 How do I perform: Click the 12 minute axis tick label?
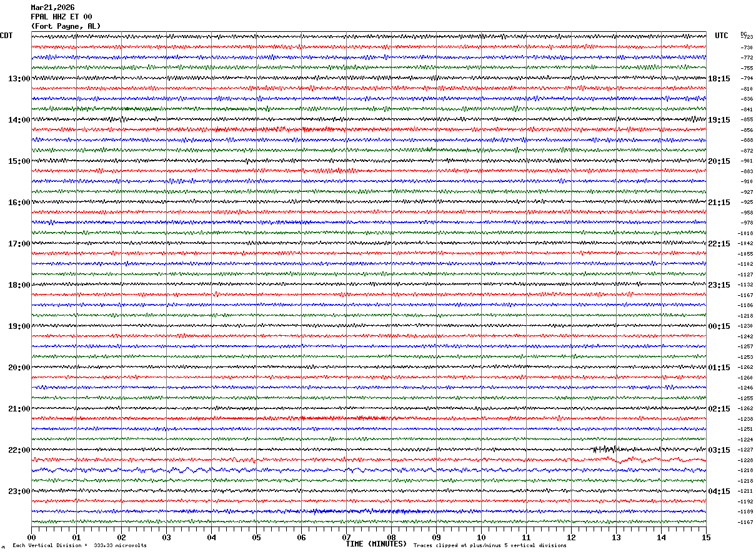(571, 538)
